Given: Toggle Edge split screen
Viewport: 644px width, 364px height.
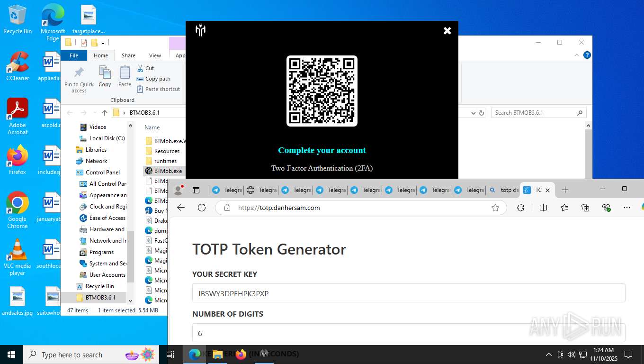Looking at the screenshot, I should tap(543, 208).
